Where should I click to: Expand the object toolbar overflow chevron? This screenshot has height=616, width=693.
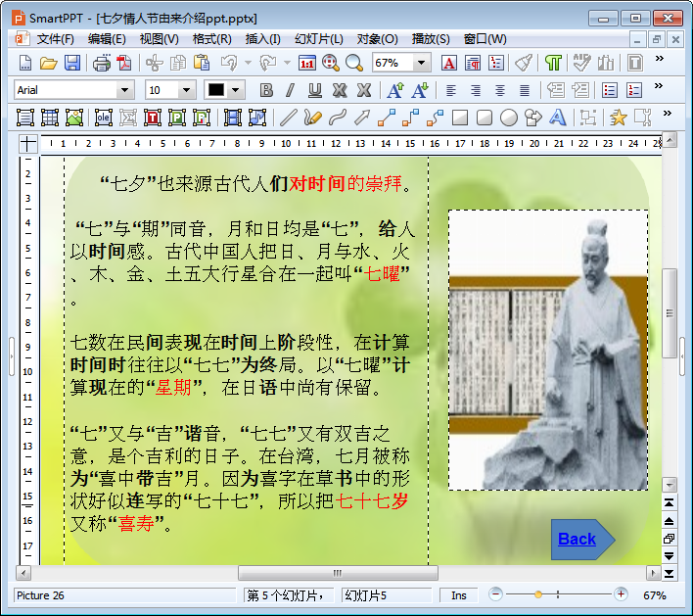[x=668, y=114]
